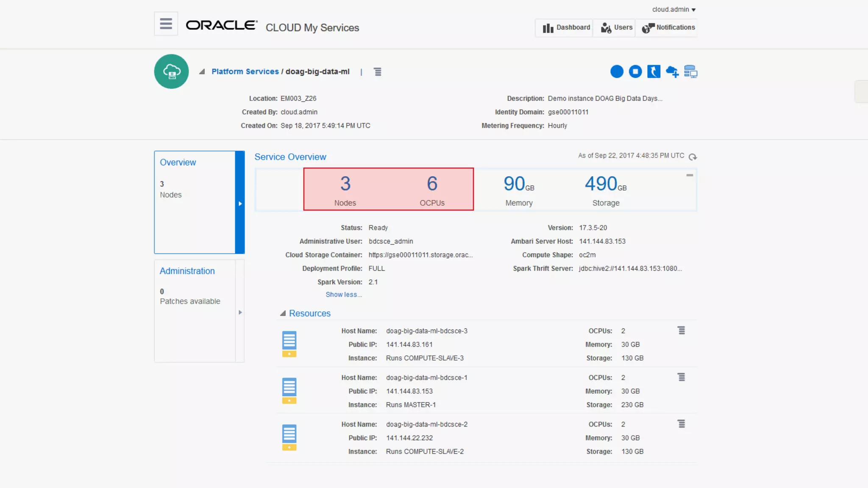The width and height of the screenshot is (868, 488).
Task: Click the Status Ready value
Action: point(378,227)
